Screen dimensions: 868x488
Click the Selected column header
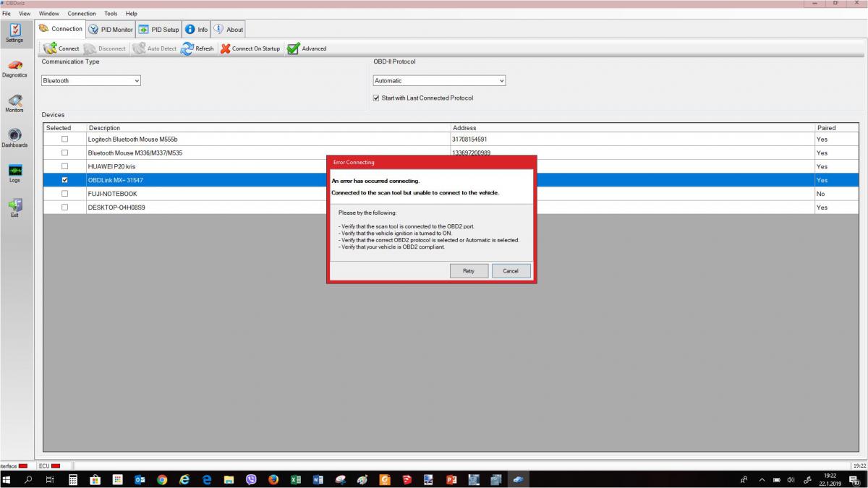tap(64, 128)
